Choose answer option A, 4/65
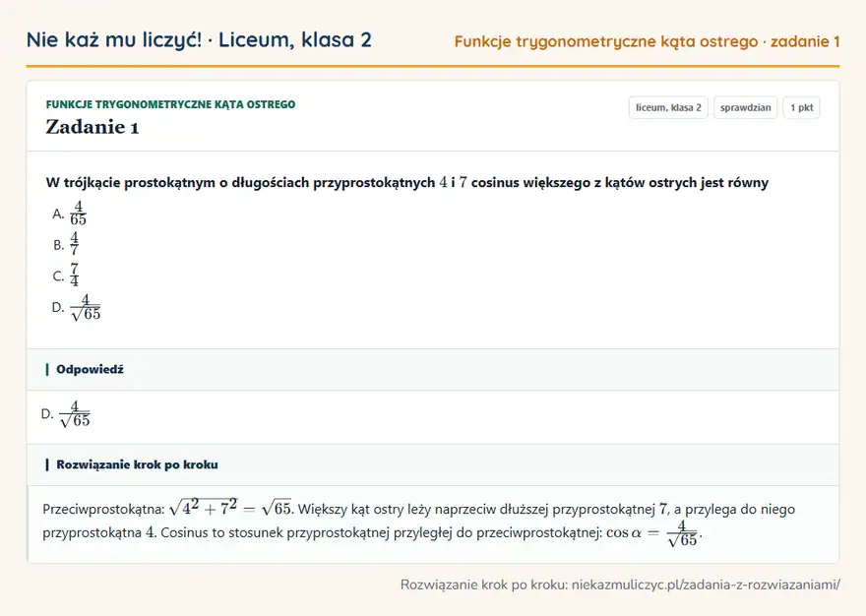 point(70,214)
